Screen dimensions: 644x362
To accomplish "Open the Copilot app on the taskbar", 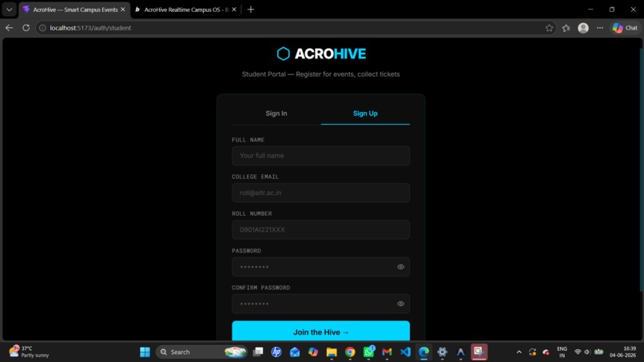I will coord(313,352).
